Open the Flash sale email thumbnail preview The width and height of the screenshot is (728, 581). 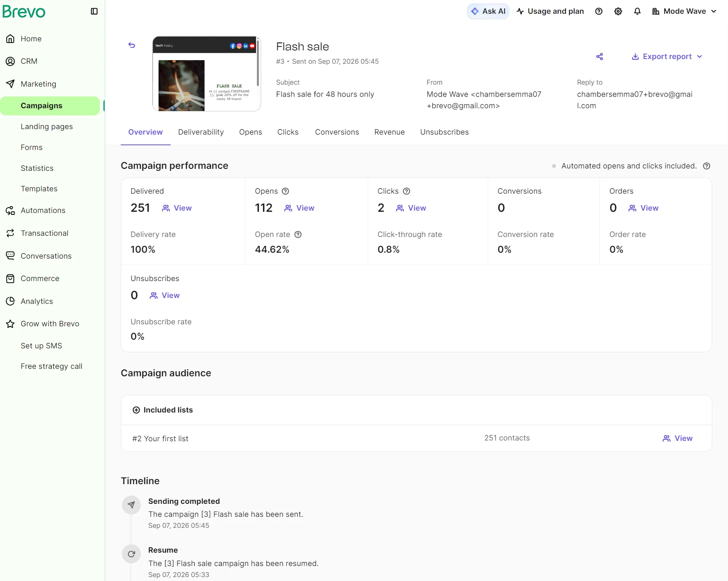(x=206, y=74)
